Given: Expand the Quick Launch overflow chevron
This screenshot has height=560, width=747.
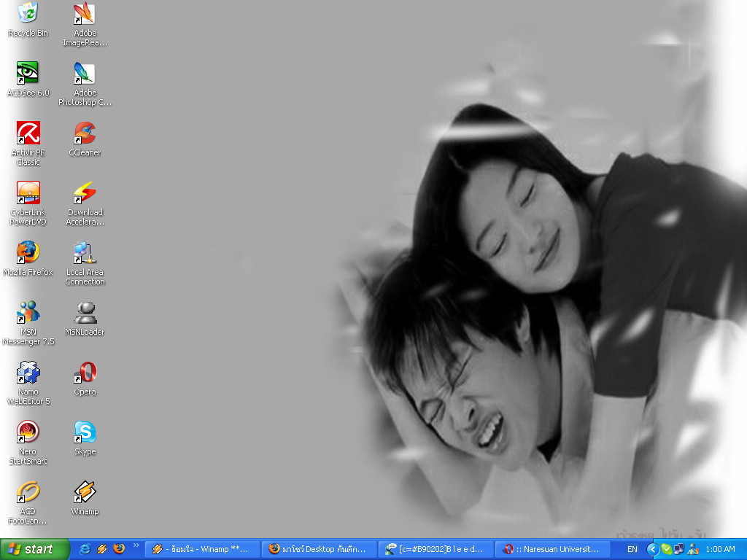Looking at the screenshot, I should 136,545.
